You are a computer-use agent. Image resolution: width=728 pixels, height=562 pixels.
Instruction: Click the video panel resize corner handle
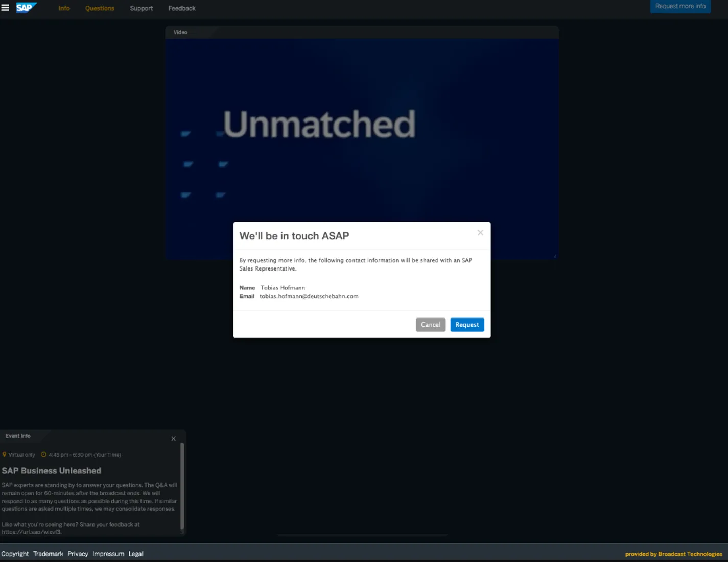[555, 256]
